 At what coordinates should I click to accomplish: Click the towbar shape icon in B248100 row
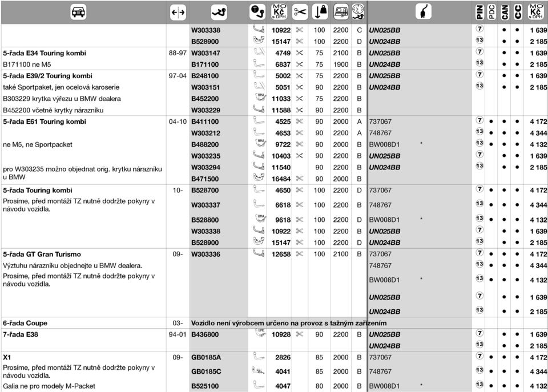coord(258,75)
